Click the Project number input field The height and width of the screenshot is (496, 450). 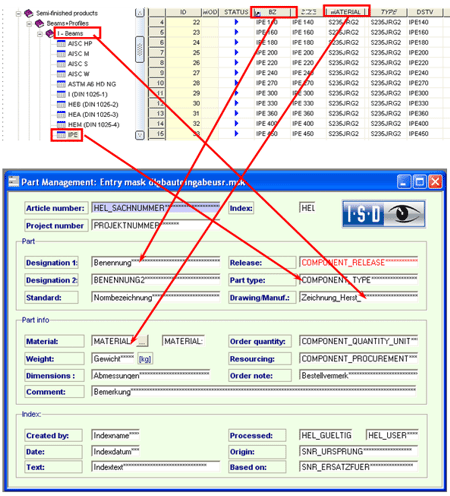click(156, 225)
